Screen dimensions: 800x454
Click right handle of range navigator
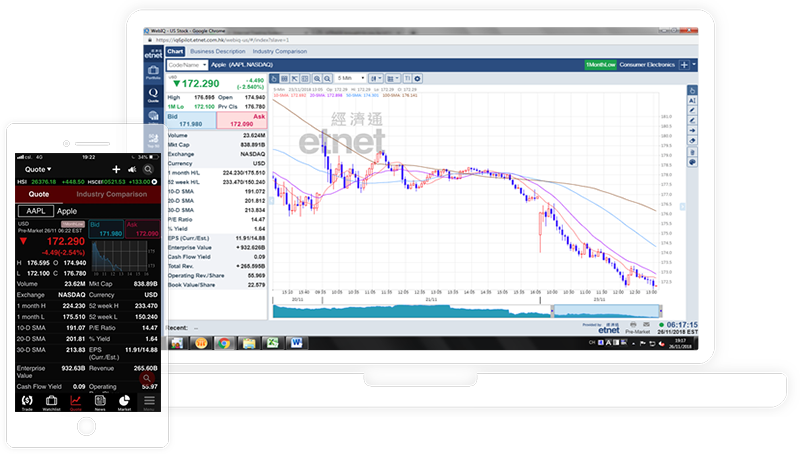click(x=660, y=311)
